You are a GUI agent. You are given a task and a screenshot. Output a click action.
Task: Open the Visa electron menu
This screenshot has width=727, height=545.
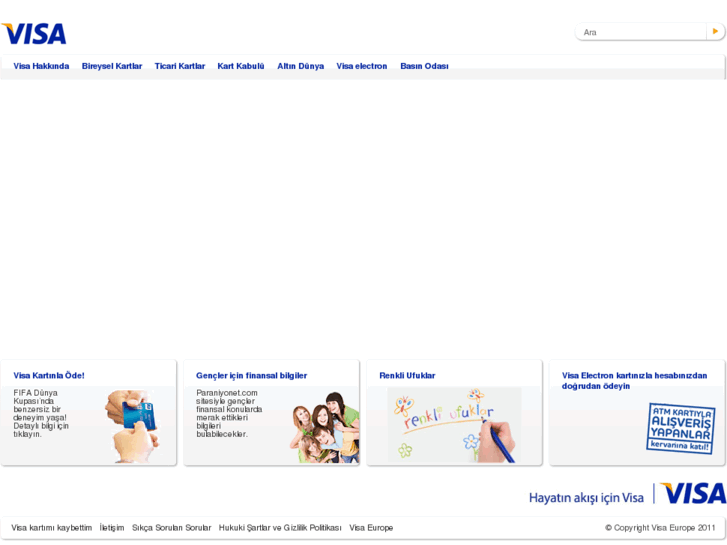coord(362,66)
